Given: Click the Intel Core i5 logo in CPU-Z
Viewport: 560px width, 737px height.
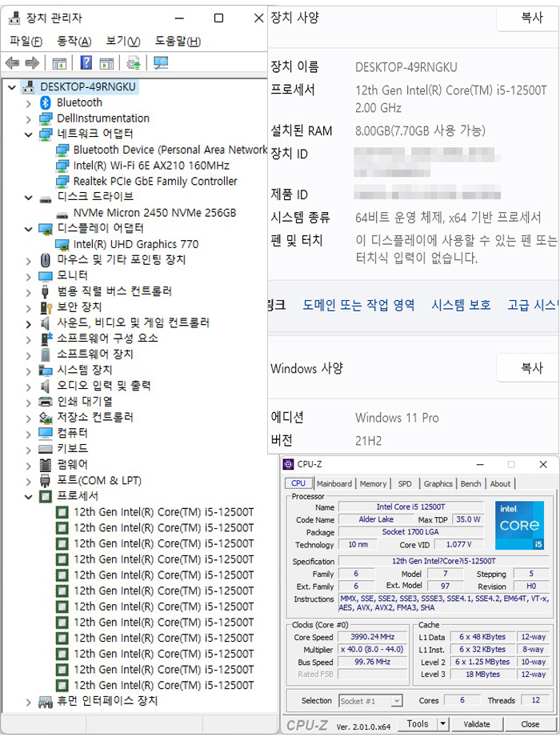Looking at the screenshot, I should 519,525.
